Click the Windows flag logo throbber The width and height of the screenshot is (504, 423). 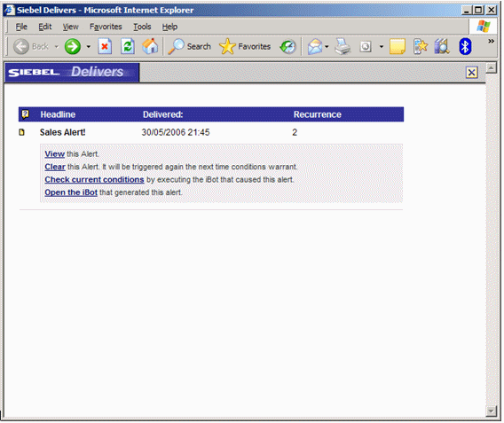pyautogui.click(x=484, y=27)
